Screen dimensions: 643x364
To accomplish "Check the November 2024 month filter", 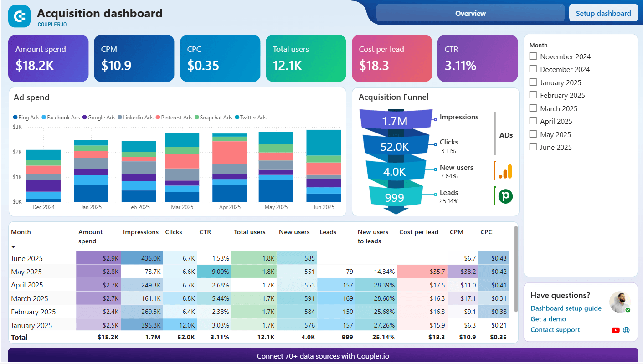I will coord(533,56).
